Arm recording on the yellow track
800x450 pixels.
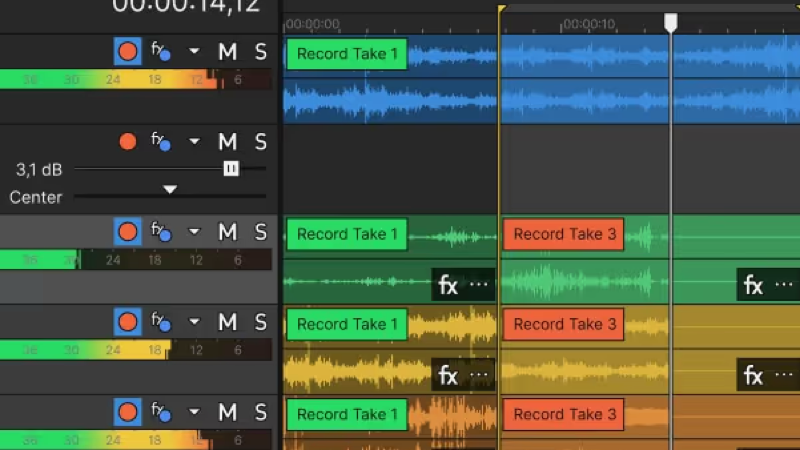point(128,322)
